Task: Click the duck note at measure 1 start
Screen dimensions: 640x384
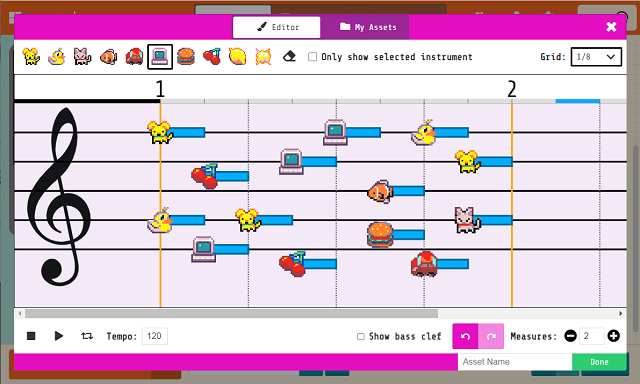Action: pos(160,220)
